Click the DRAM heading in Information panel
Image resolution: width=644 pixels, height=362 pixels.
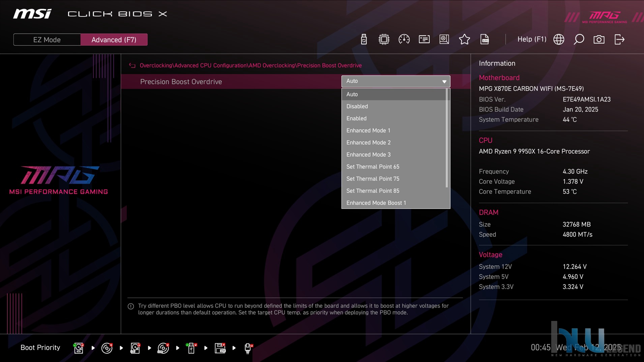(489, 212)
